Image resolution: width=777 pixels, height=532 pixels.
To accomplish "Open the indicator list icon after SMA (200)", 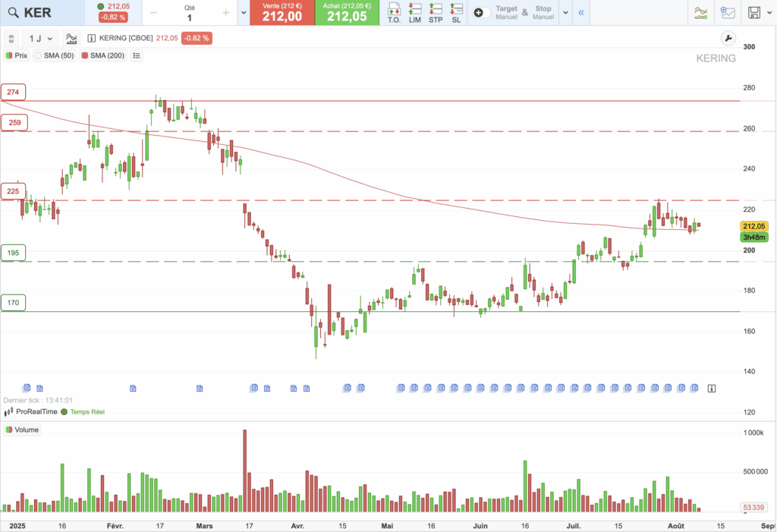I will coord(137,55).
